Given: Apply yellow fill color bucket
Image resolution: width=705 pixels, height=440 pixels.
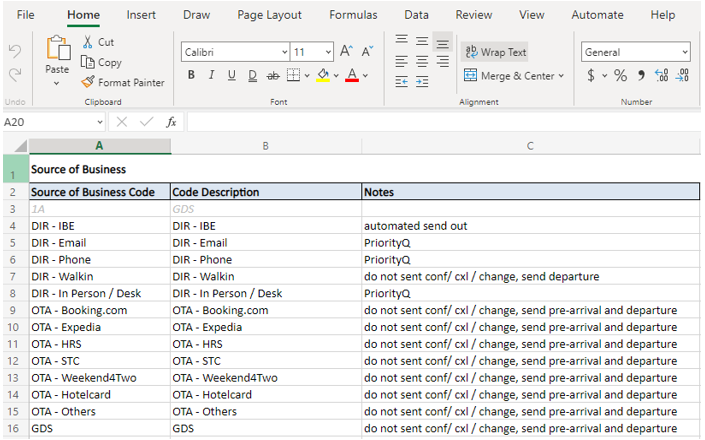Looking at the screenshot, I should 323,75.
